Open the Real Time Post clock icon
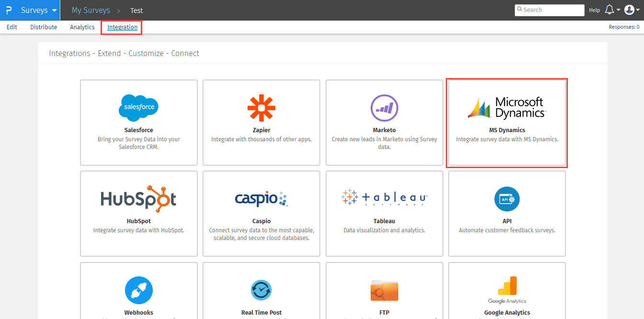 click(x=261, y=290)
